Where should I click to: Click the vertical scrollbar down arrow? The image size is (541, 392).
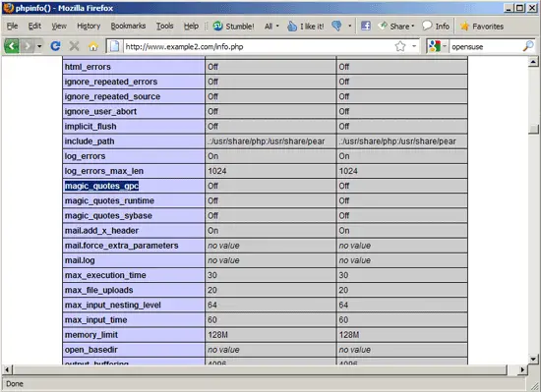[x=533, y=359]
